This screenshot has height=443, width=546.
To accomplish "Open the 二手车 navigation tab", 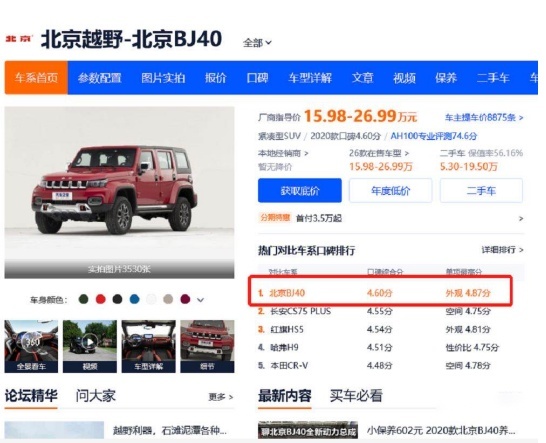I will (x=493, y=78).
